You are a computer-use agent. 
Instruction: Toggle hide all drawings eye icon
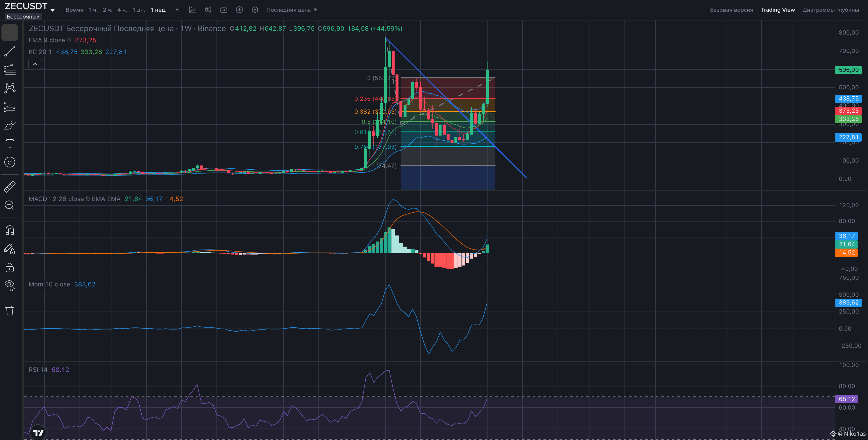(x=10, y=286)
